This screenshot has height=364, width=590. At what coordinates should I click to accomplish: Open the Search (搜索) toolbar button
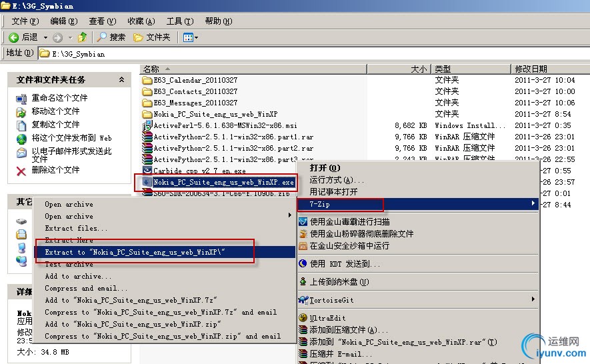pyautogui.click(x=111, y=37)
